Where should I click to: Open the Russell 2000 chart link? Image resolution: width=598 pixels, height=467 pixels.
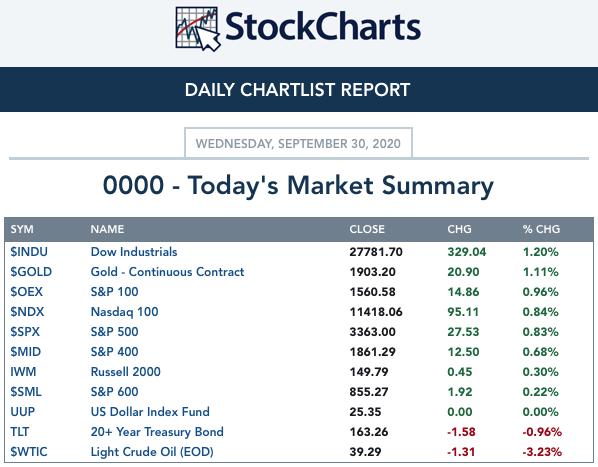125,372
